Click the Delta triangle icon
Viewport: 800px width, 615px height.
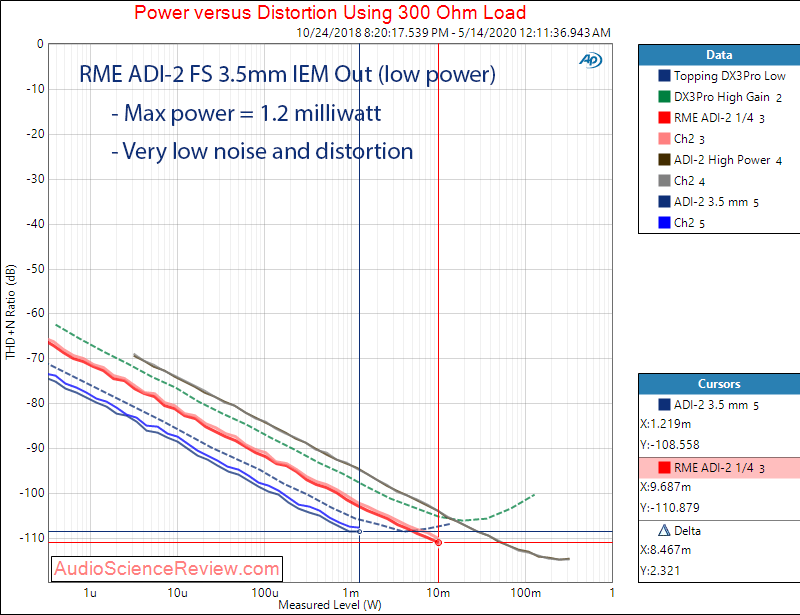pos(664,531)
